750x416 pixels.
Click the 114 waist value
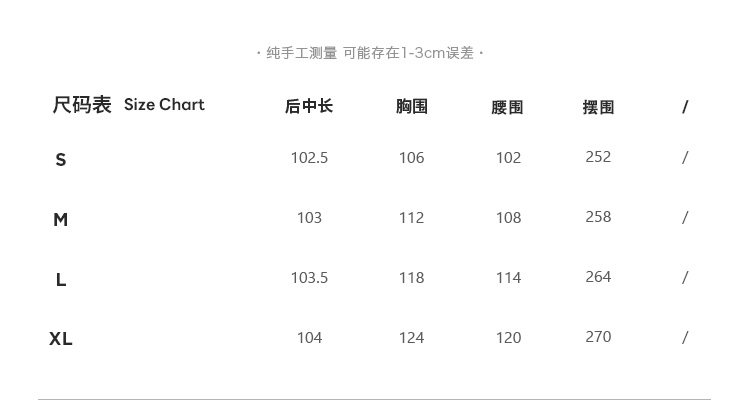click(x=508, y=278)
